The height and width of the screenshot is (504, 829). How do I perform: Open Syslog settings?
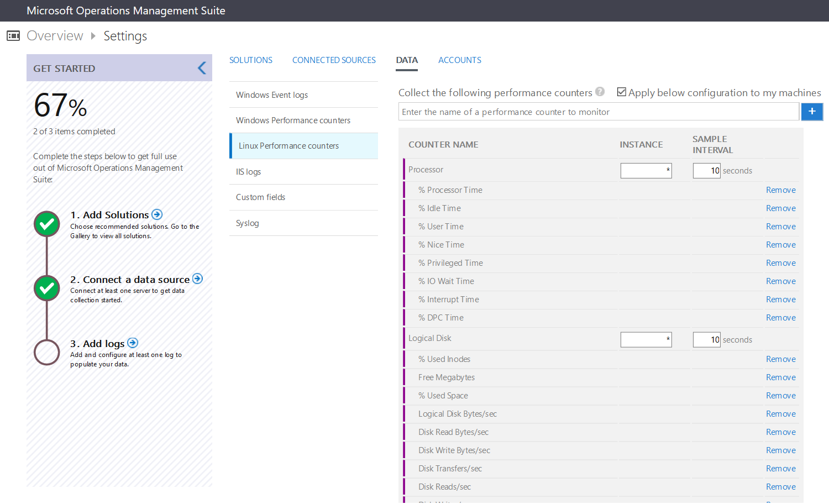[303, 223]
